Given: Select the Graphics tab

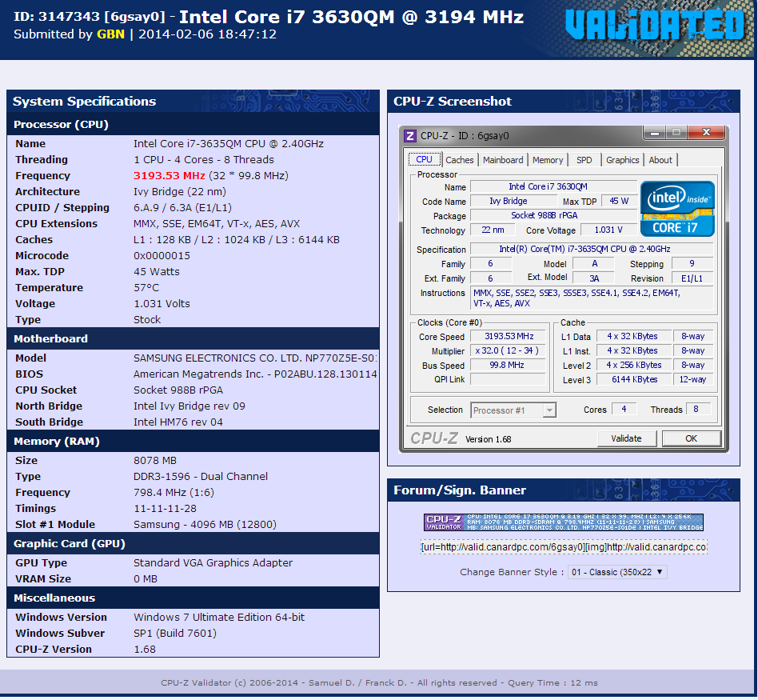Looking at the screenshot, I should point(623,160).
